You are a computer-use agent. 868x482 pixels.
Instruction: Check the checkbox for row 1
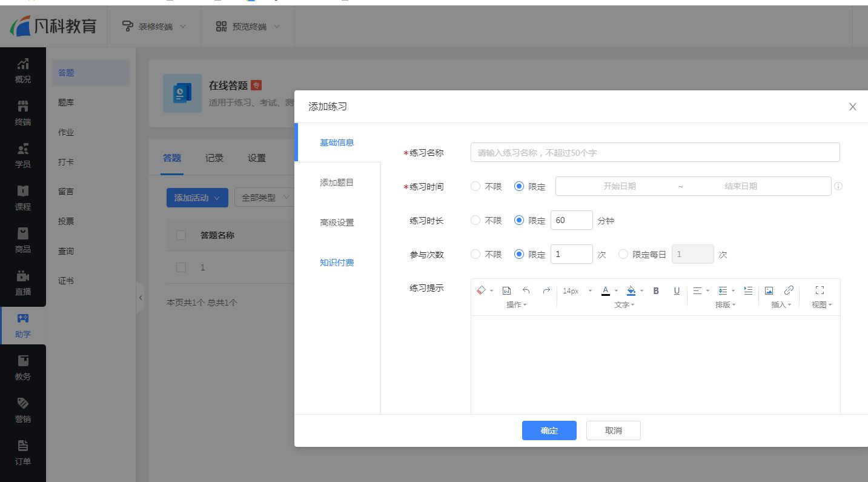click(181, 267)
